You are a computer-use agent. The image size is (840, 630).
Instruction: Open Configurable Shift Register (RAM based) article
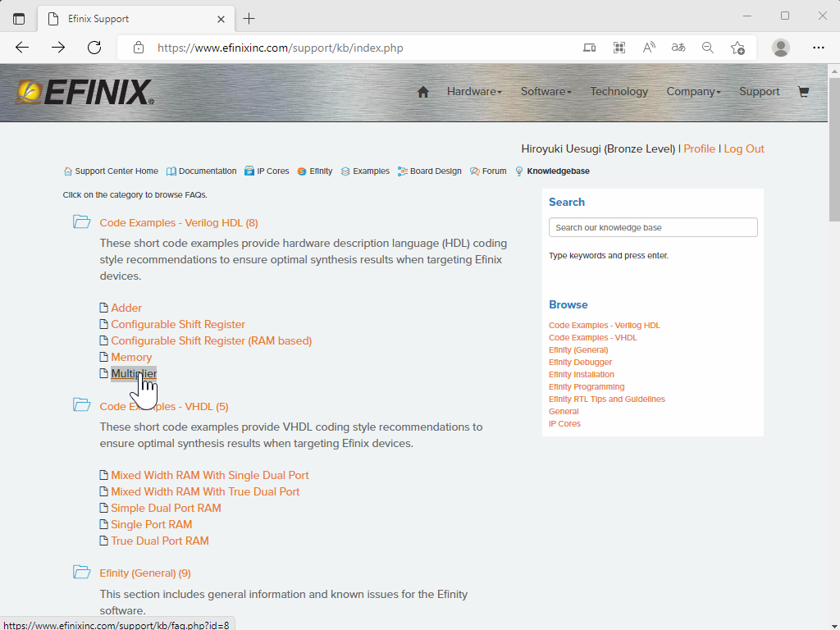211,340
